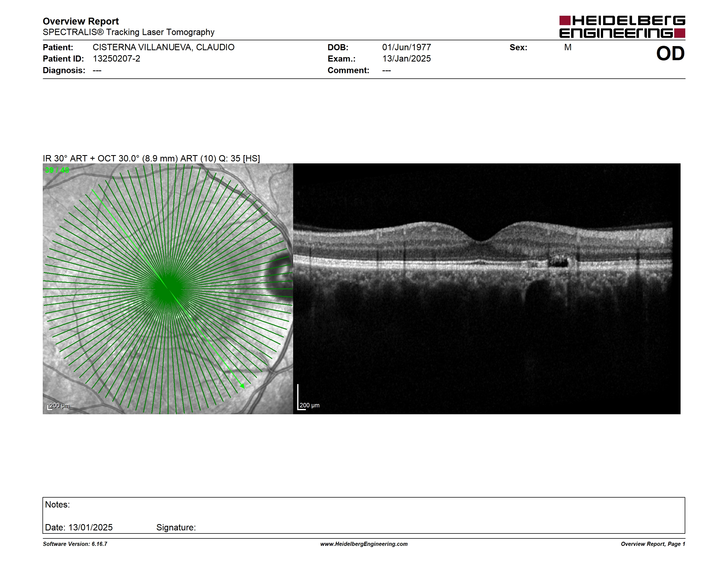Click the 'OD' eye label
The height and width of the screenshot is (563, 728).
(x=670, y=54)
